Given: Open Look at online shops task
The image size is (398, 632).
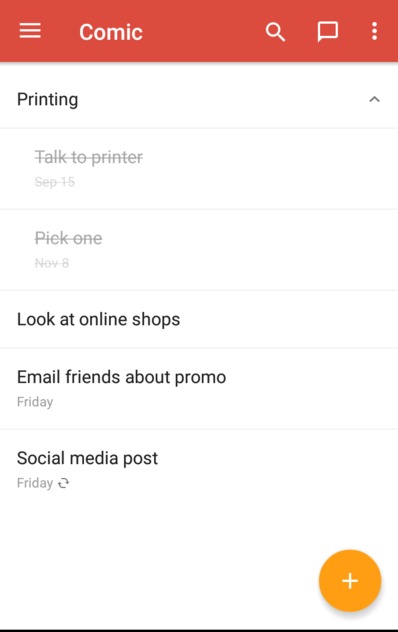Looking at the screenshot, I should pos(199,319).
